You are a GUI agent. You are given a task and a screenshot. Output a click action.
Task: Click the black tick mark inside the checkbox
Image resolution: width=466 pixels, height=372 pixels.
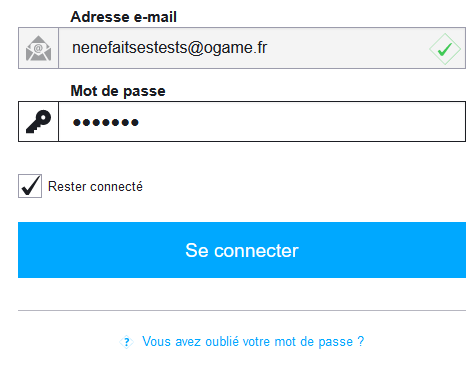click(x=30, y=185)
